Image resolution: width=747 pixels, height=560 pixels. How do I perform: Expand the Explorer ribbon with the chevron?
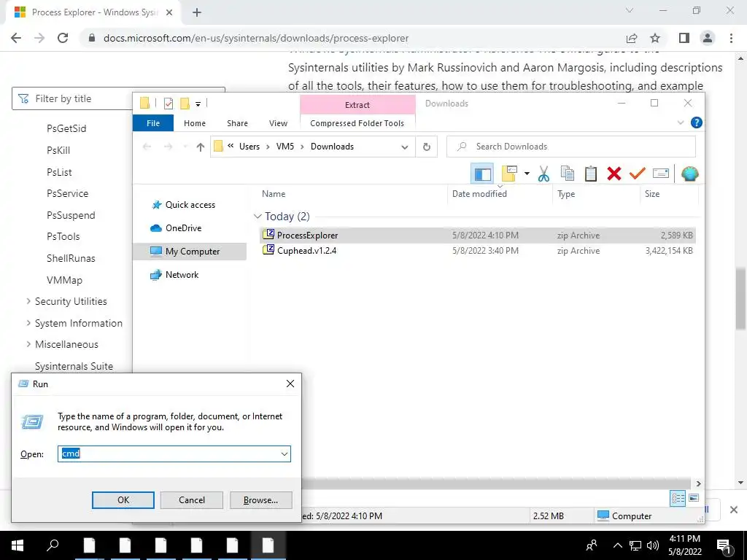(x=681, y=122)
